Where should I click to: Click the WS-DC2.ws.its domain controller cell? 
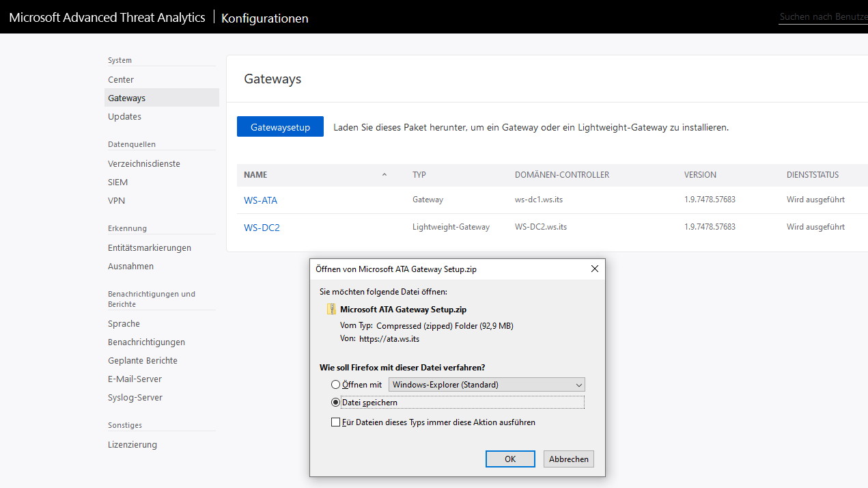click(541, 227)
